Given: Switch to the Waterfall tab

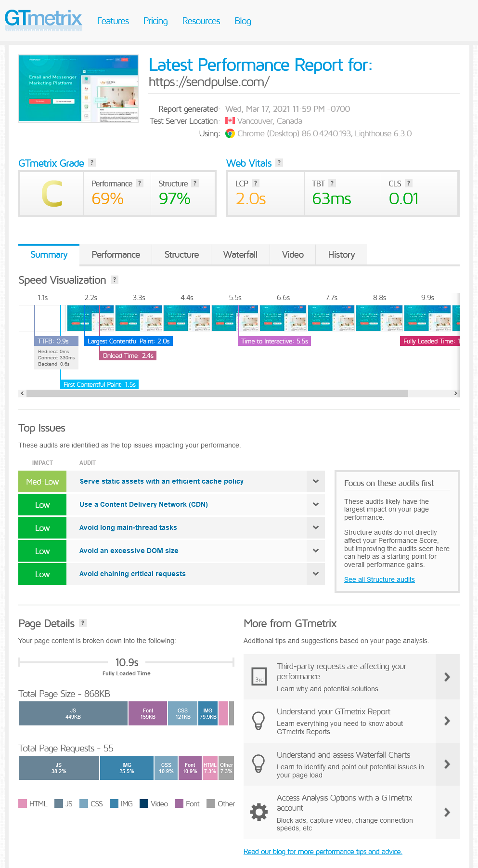Looking at the screenshot, I should [x=240, y=254].
